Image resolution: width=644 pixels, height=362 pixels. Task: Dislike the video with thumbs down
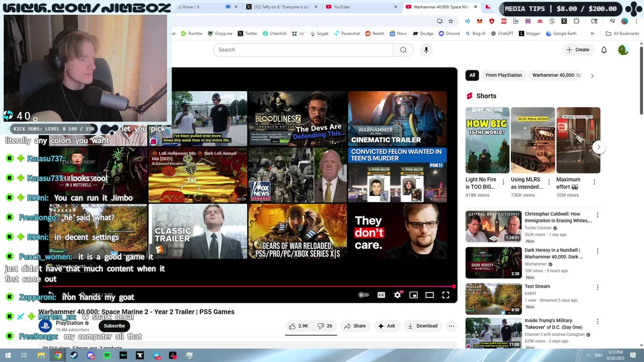click(325, 326)
